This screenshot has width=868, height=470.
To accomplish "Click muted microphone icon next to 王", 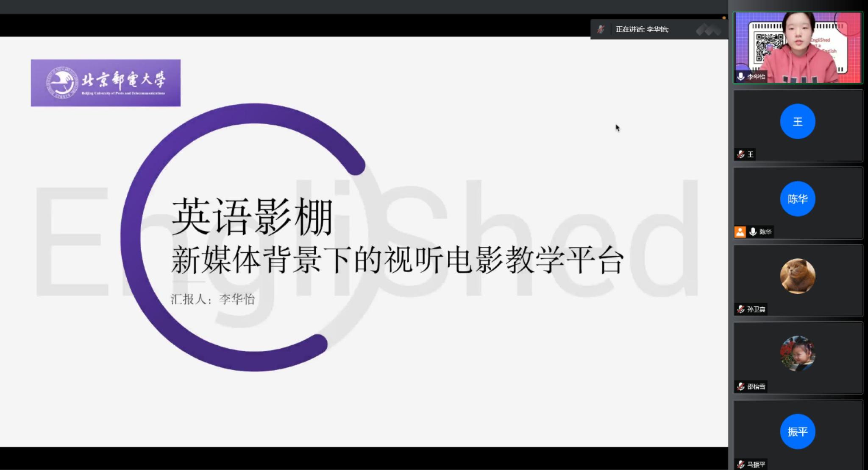I will click(740, 154).
